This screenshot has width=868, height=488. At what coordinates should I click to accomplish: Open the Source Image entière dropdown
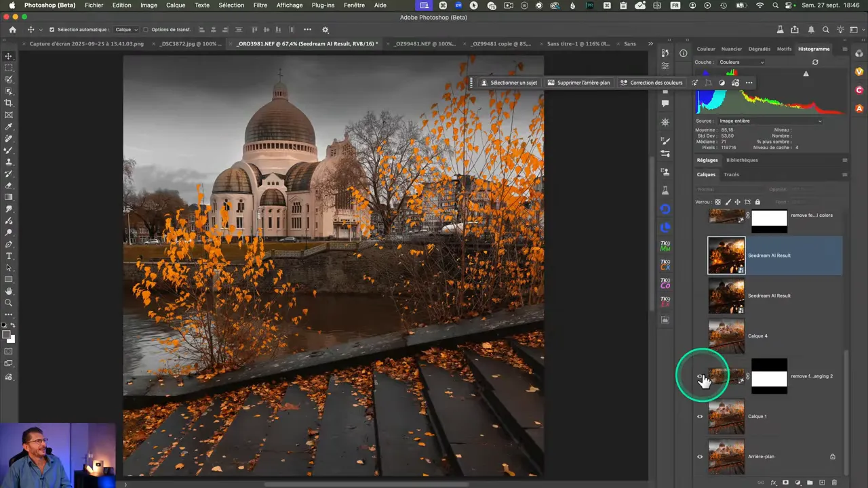(x=770, y=121)
